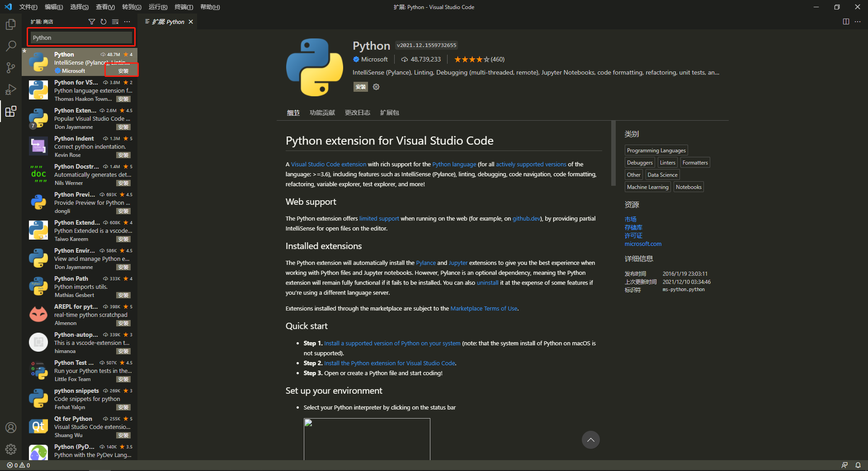Click the limited support link

(379, 218)
